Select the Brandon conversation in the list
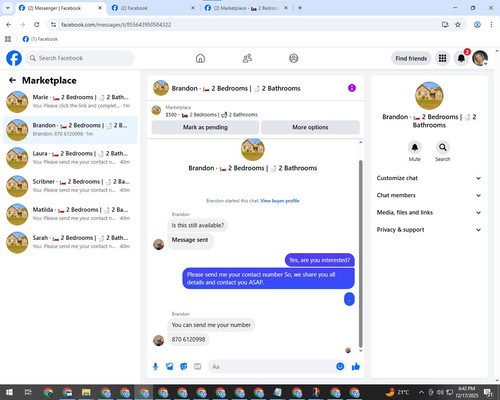Image resolution: width=500 pixels, height=400 pixels. (x=70, y=130)
